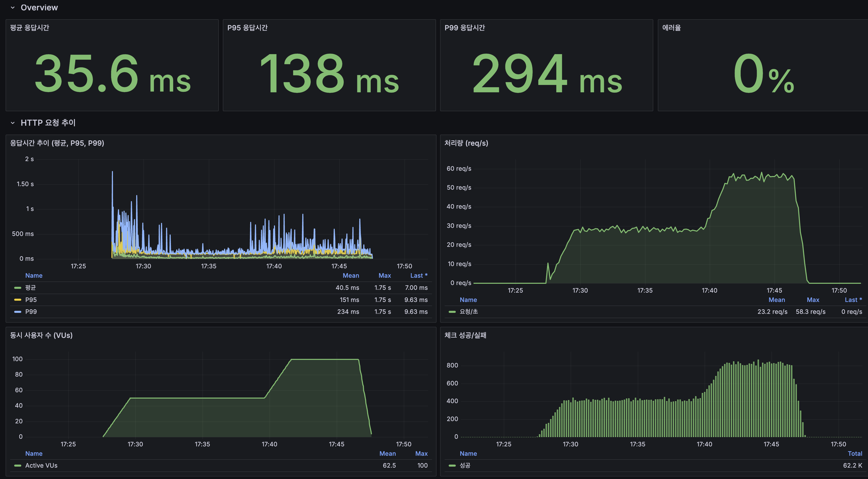This screenshot has height=479, width=868.
Task: Toggle 요청/초 series in throughput legend
Action: (469, 312)
